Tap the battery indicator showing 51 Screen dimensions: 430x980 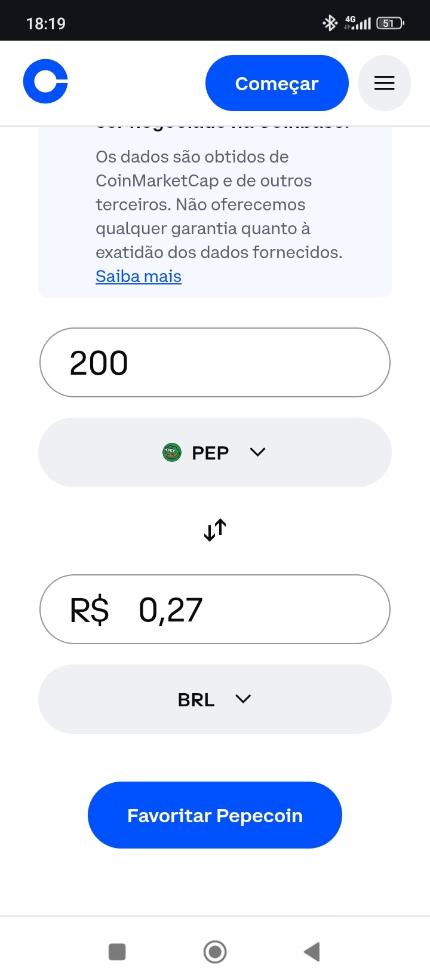[x=390, y=23]
